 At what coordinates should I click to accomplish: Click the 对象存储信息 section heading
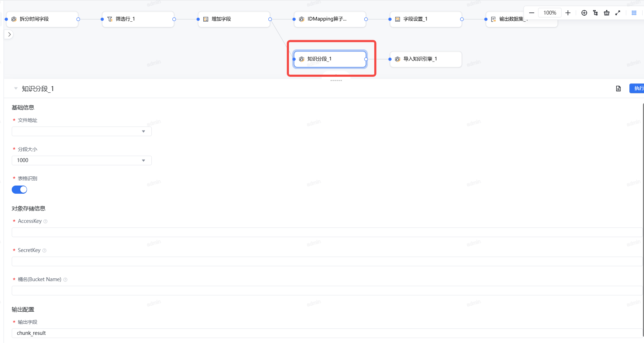(x=28, y=209)
